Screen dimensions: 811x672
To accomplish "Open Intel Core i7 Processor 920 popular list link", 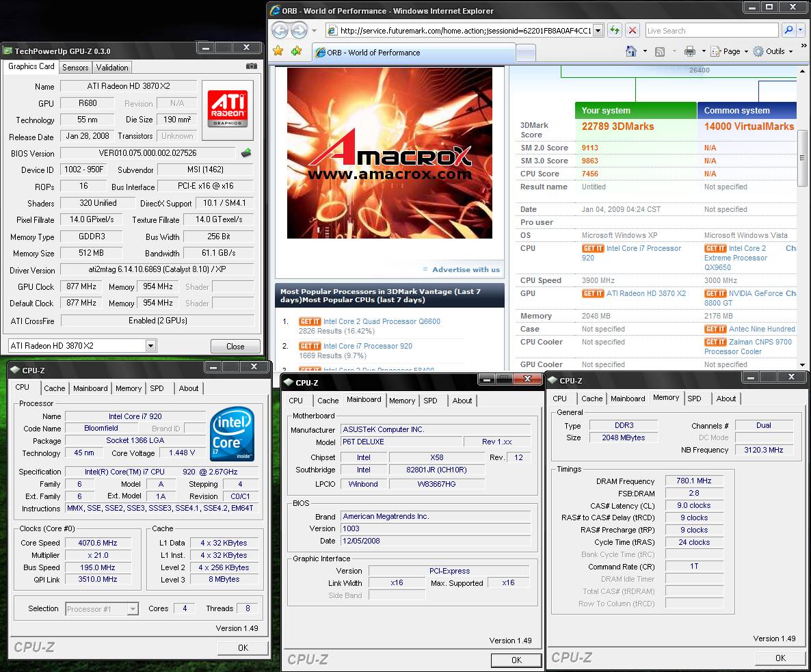I will click(x=368, y=347).
